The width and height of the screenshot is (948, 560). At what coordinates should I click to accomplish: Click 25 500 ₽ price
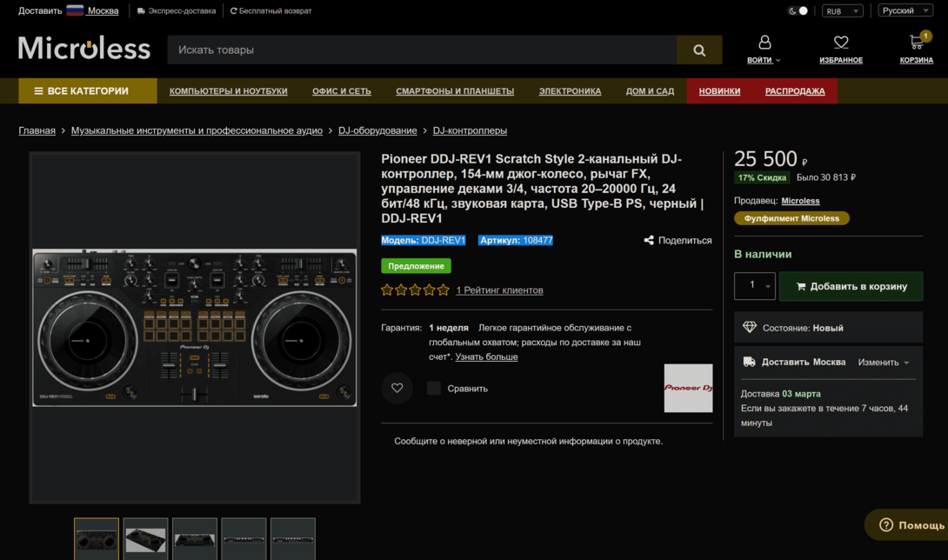coord(771,158)
